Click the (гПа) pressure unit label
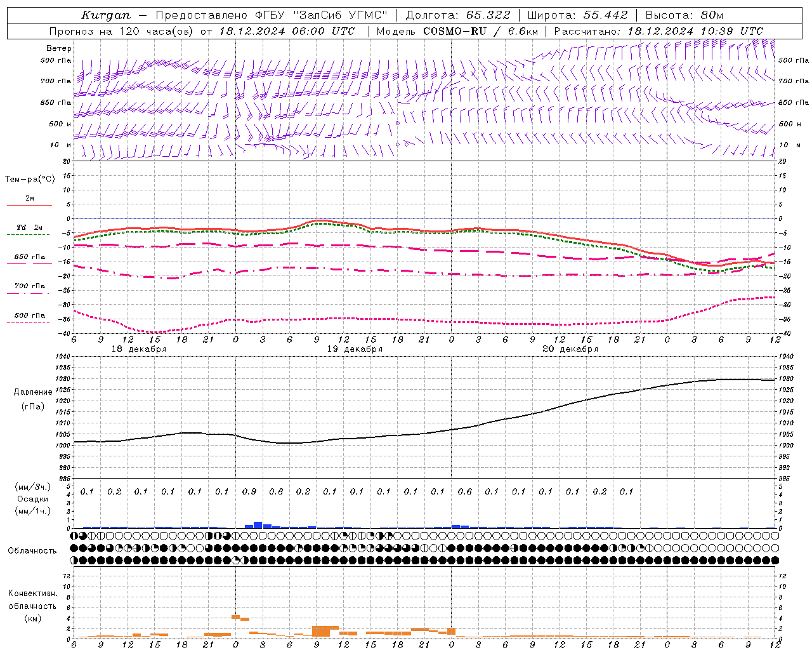This screenshot has width=812, height=650. [x=33, y=406]
